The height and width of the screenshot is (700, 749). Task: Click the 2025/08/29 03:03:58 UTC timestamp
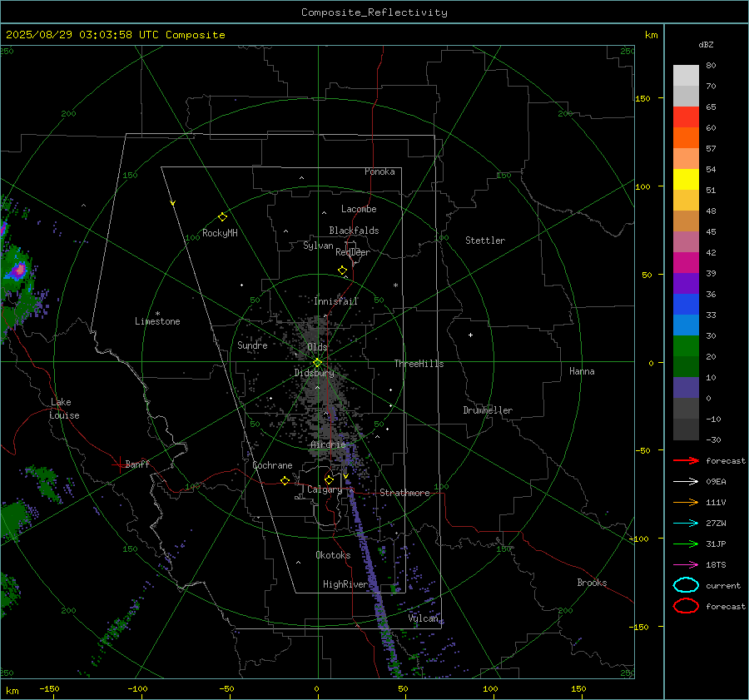click(x=82, y=35)
